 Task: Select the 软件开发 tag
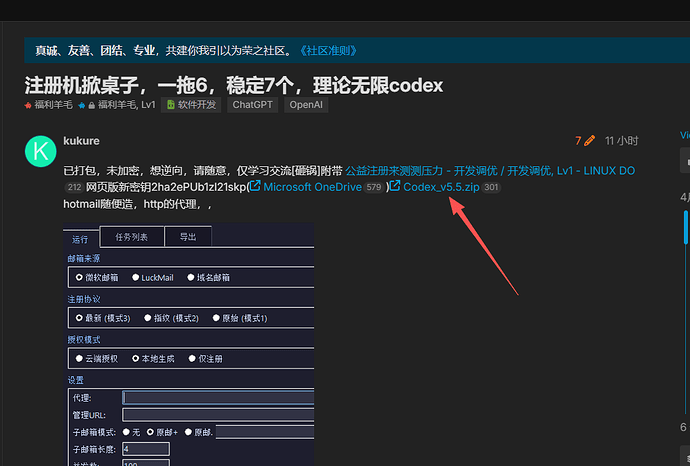(x=191, y=105)
